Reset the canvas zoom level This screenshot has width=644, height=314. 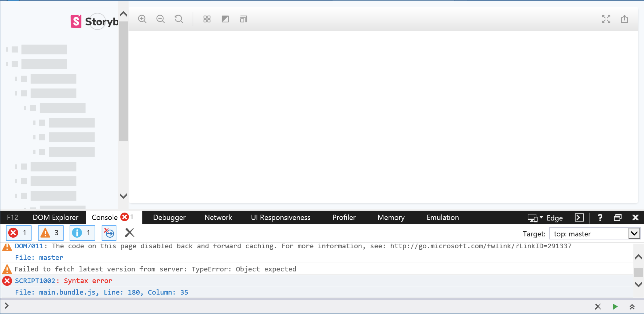click(x=179, y=19)
